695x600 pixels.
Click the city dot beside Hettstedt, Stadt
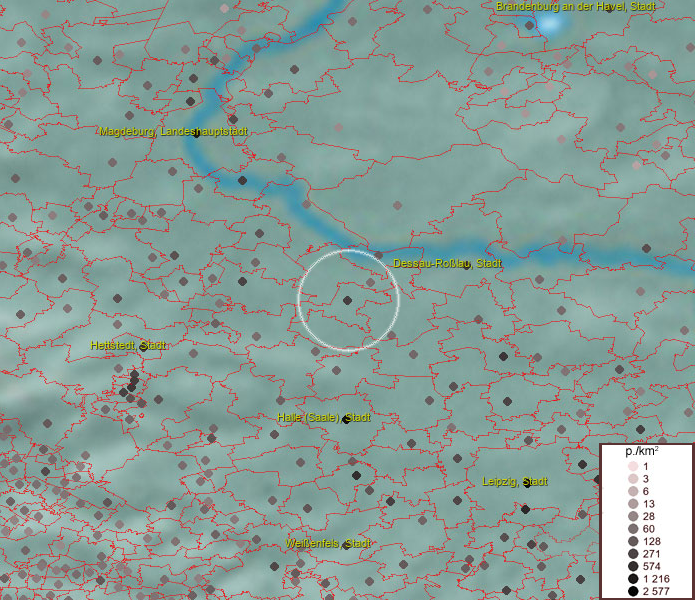[x=143, y=347]
